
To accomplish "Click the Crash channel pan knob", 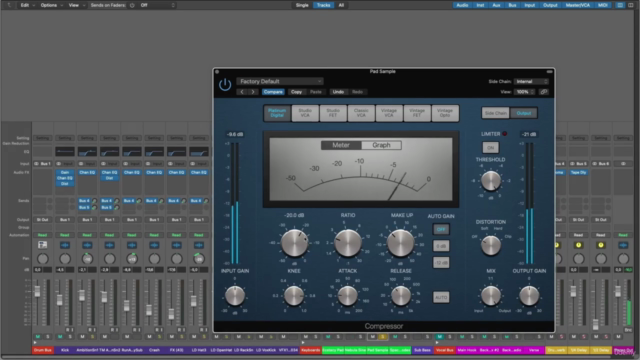I will point(154,258).
